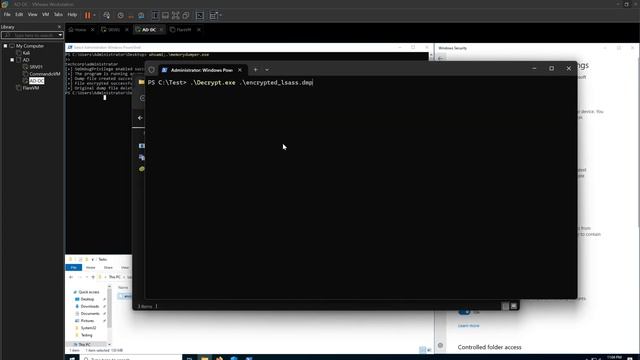Viewport: 640px width, 360px height.
Task: Click the manage snapshots toolbar icon
Action: click(x=141, y=16)
